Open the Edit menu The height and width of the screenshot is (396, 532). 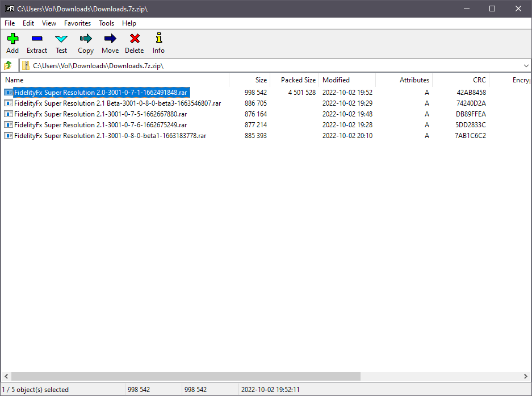[x=28, y=23]
